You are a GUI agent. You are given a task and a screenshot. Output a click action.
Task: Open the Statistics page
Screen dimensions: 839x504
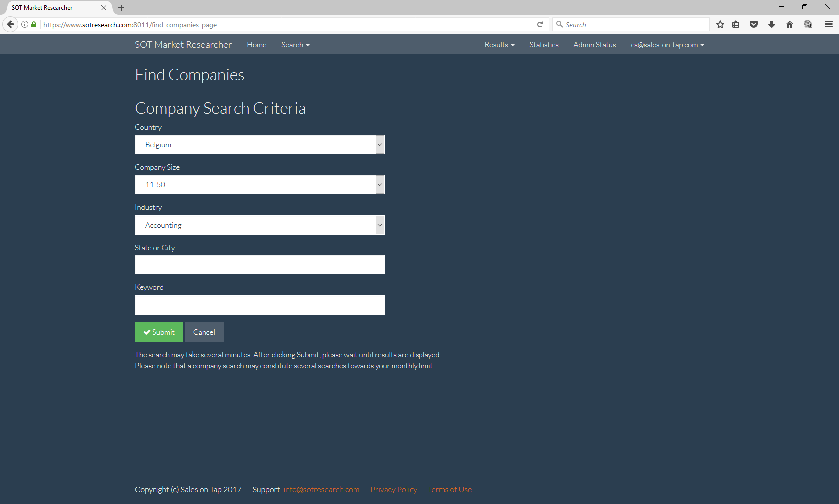click(x=544, y=45)
